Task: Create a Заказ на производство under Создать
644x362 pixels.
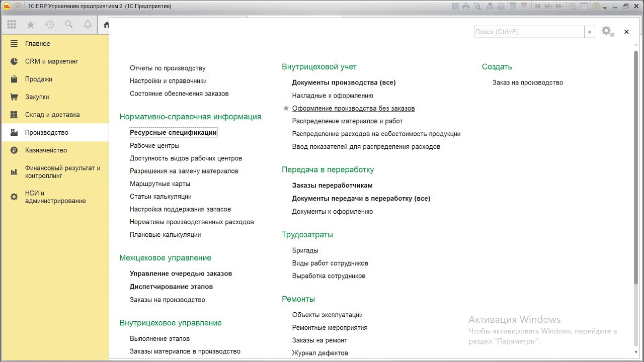Action: tap(528, 82)
